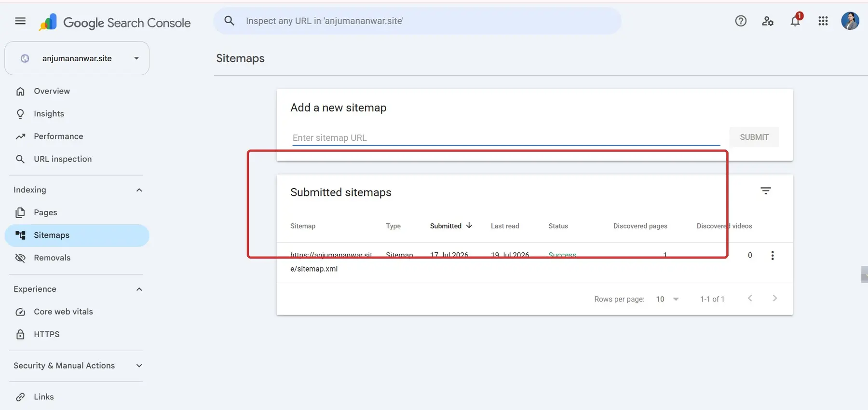Click the Links chain icon
Image resolution: width=868 pixels, height=410 pixels.
tap(20, 397)
